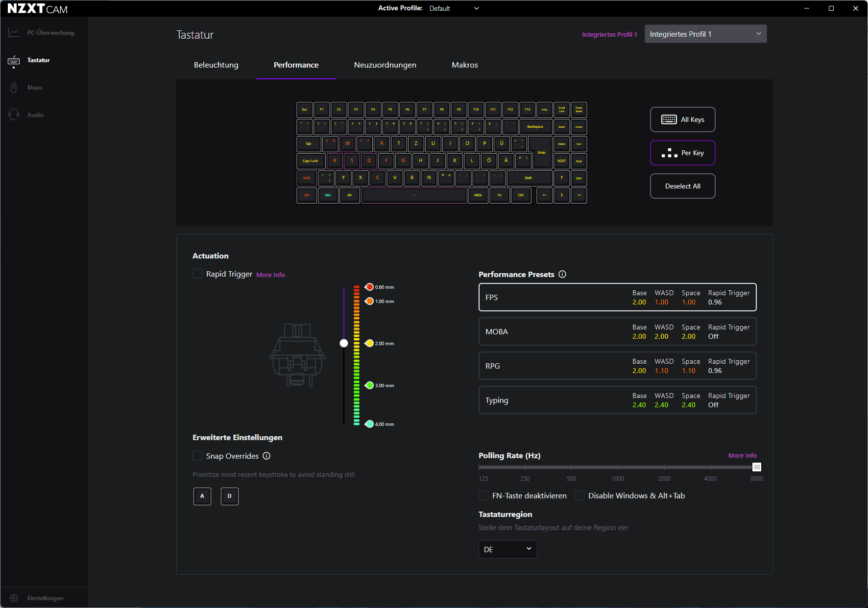Open More Info link beside Rapid Trigger
The width and height of the screenshot is (868, 608).
pos(270,275)
